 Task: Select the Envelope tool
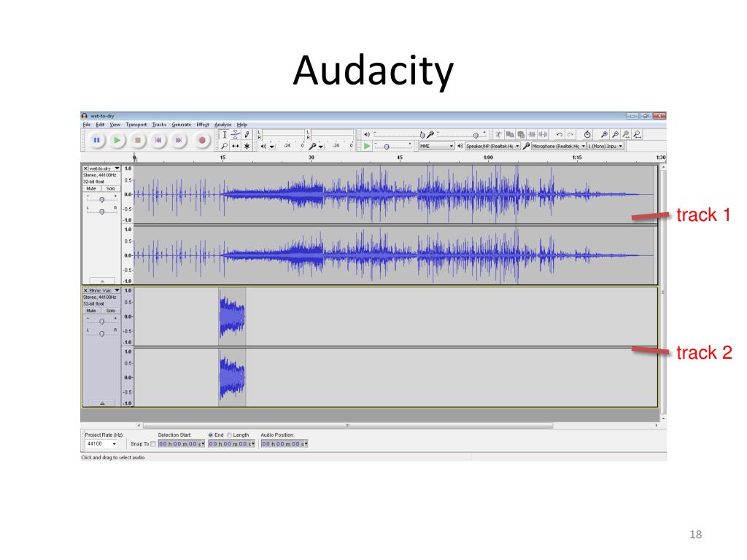[x=236, y=135]
